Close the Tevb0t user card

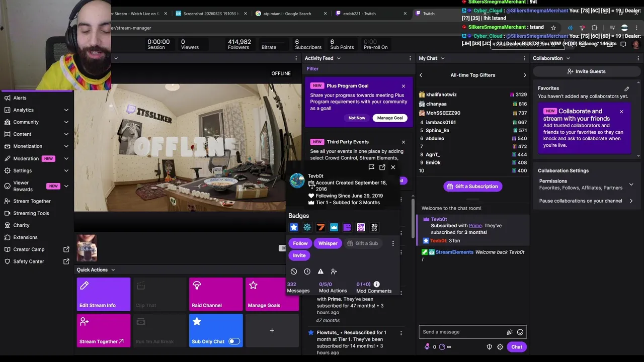coord(393,167)
